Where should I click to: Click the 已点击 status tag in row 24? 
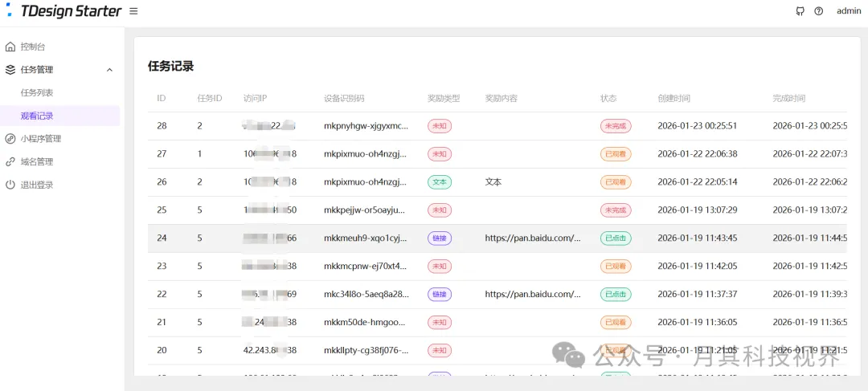click(x=616, y=238)
